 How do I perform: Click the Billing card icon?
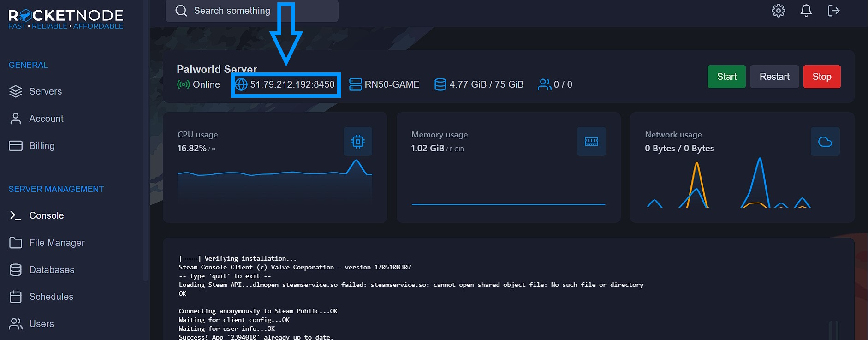pos(16,146)
